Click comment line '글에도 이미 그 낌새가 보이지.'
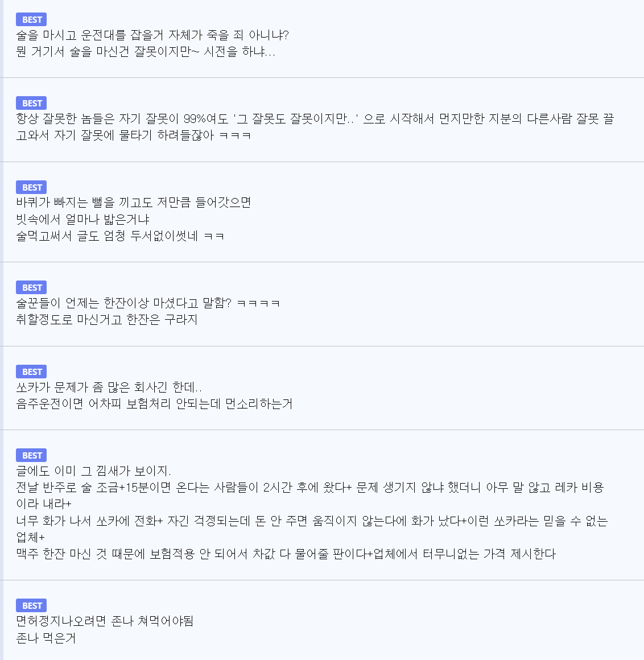 coord(94,471)
